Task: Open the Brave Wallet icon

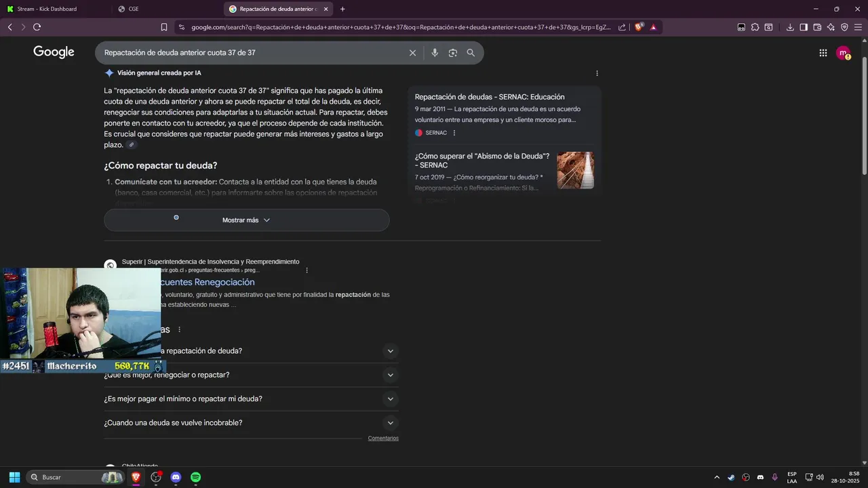Action: 817,27
